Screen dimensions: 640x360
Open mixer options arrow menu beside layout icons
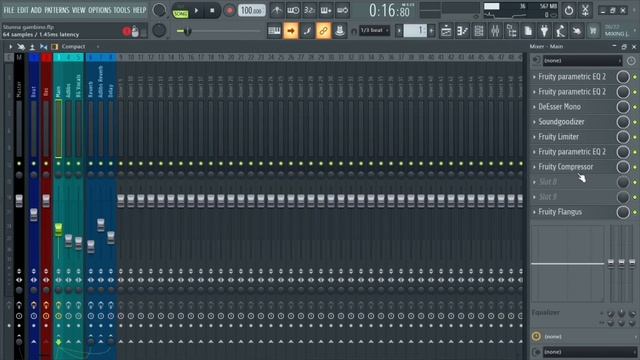[10, 47]
